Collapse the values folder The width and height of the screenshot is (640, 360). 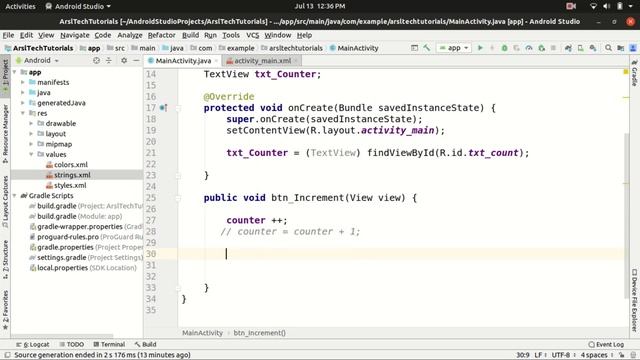31,154
